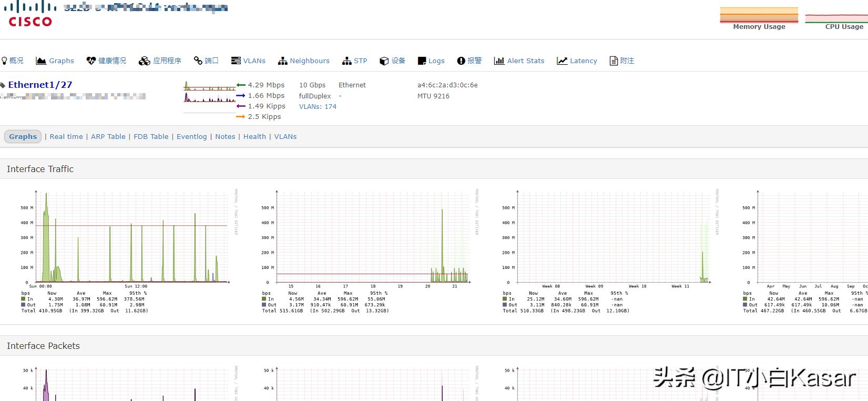Click the 1.66 Mbps outbound rate text
The image size is (868, 401).
(266, 95)
